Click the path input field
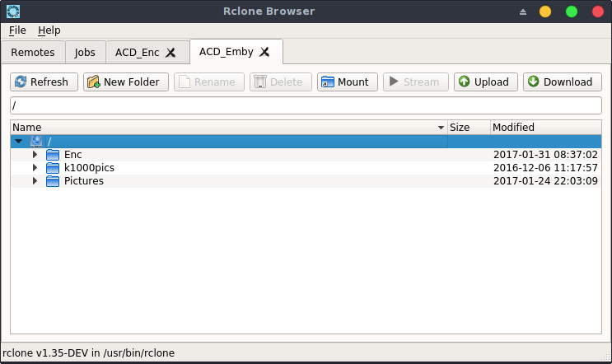 coord(306,105)
